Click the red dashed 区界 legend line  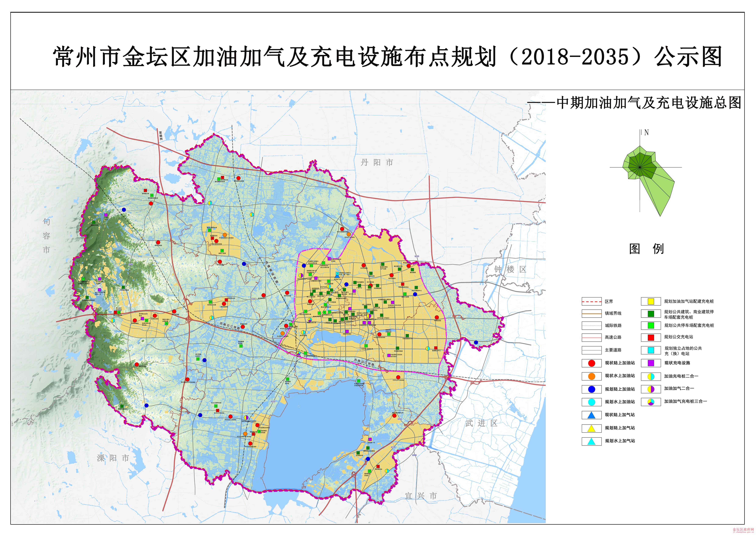[591, 302]
